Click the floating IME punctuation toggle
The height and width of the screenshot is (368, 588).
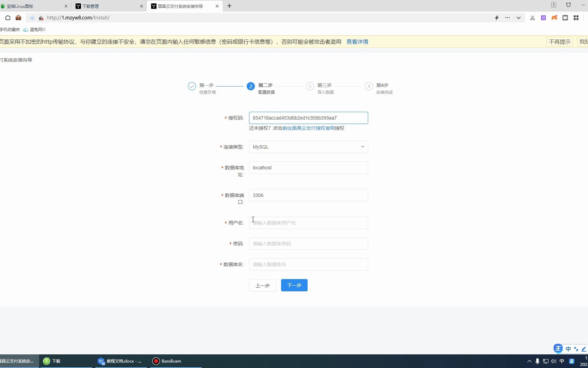pyautogui.click(x=576, y=349)
